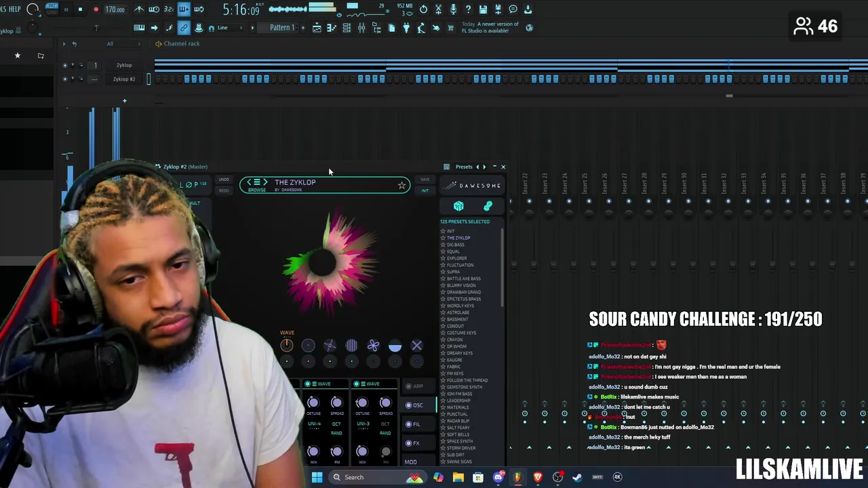Open the plugin window Presets menu
The width and height of the screenshot is (868, 488).
[x=464, y=167]
